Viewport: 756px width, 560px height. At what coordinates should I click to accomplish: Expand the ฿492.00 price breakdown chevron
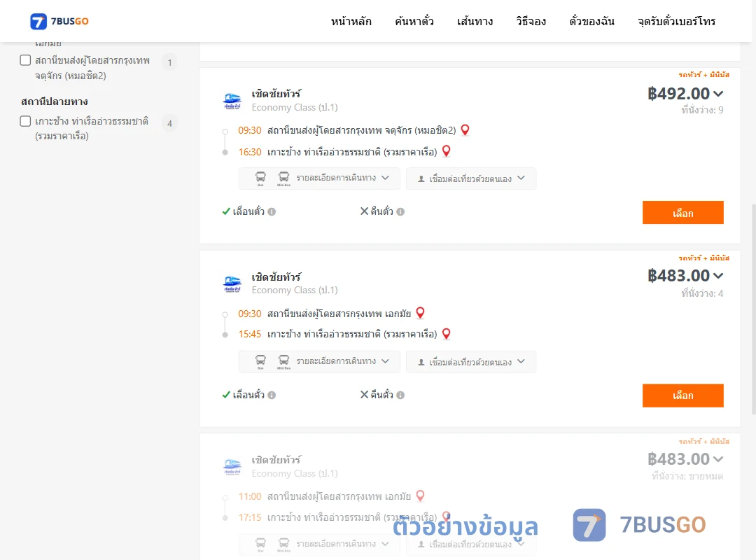click(x=718, y=94)
